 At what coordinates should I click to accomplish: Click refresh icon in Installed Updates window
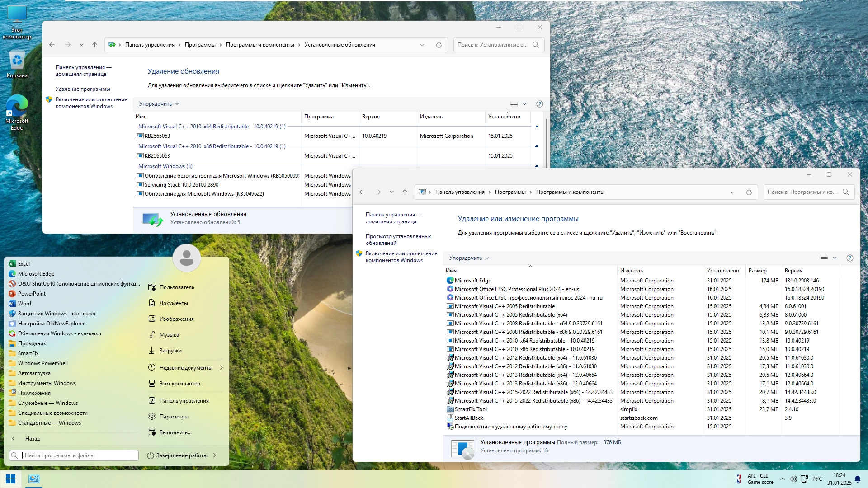click(x=439, y=45)
